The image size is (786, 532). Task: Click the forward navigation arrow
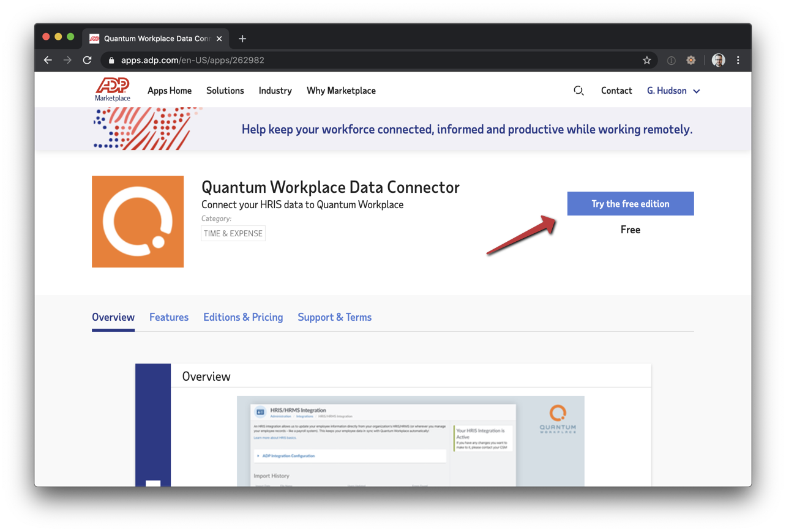point(67,60)
